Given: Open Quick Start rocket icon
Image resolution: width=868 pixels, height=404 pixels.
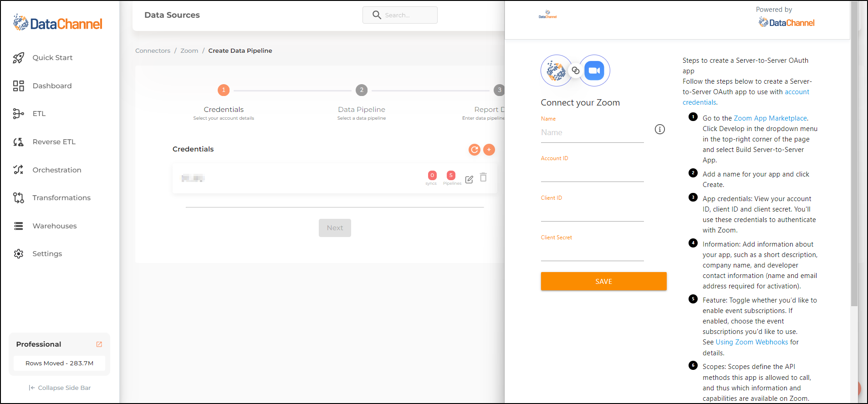Looking at the screenshot, I should click(18, 58).
